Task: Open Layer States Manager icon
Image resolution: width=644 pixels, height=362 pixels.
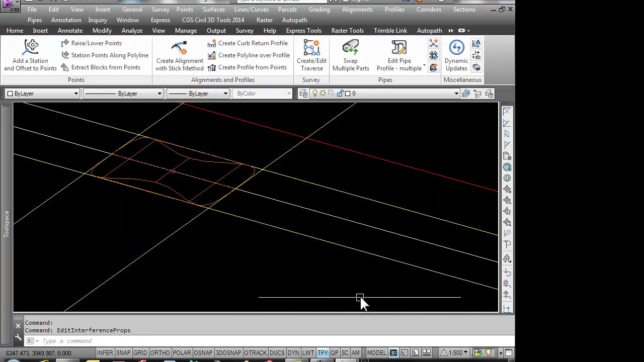Action: tap(489, 94)
